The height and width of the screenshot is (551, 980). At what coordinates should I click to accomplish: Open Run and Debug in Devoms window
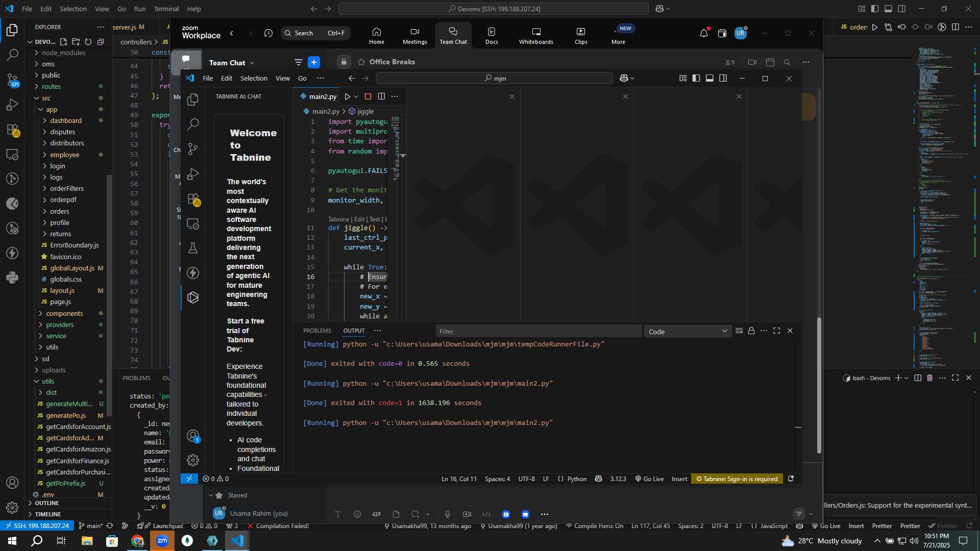[x=12, y=105]
